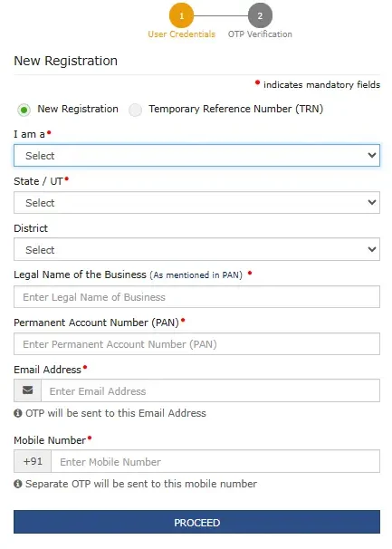The height and width of the screenshot is (549, 392).
Task: Click the 'indicates mandatory fields' note
Action: pyautogui.click(x=321, y=85)
